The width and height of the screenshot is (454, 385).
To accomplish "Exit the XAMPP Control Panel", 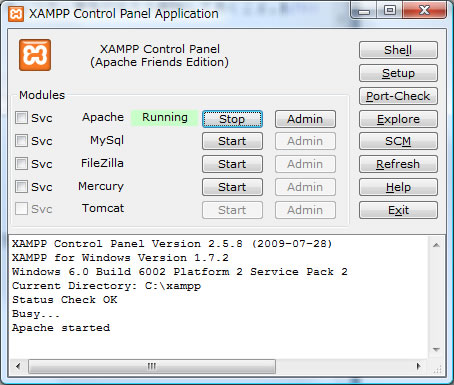I will pyautogui.click(x=398, y=210).
